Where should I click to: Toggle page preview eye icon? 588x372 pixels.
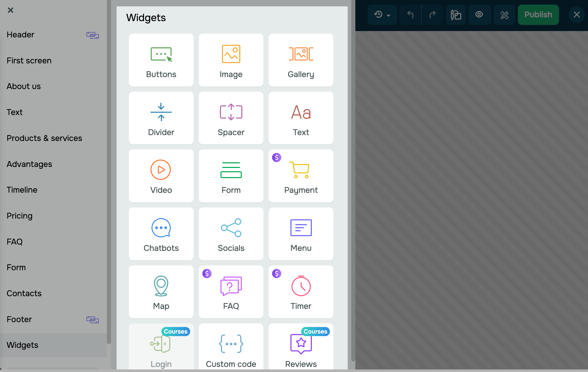[x=479, y=15]
